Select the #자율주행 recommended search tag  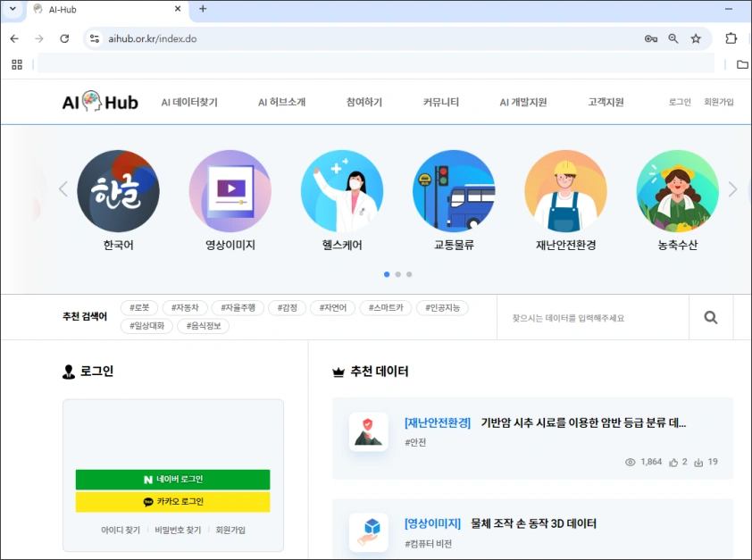click(x=238, y=308)
